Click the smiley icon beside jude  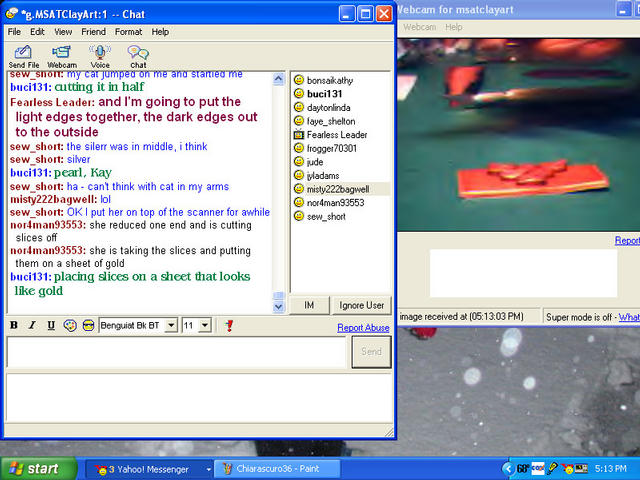299,162
